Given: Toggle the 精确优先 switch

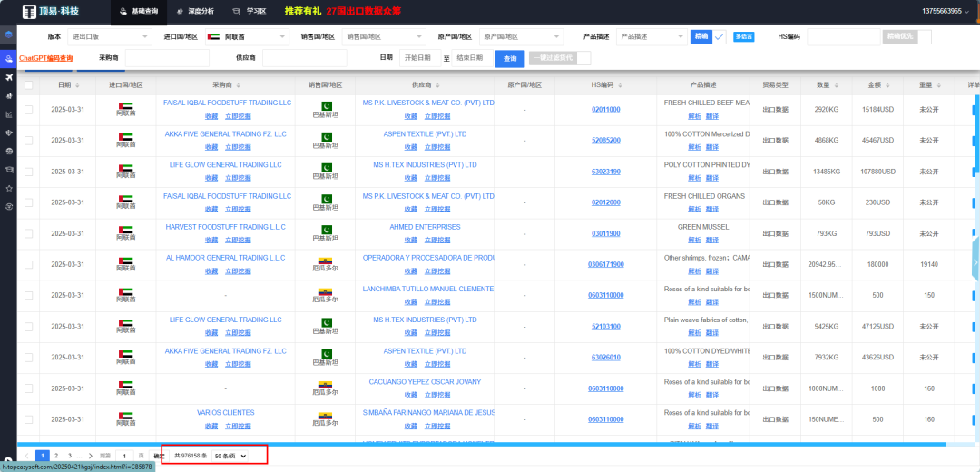Looking at the screenshot, I should point(906,37).
